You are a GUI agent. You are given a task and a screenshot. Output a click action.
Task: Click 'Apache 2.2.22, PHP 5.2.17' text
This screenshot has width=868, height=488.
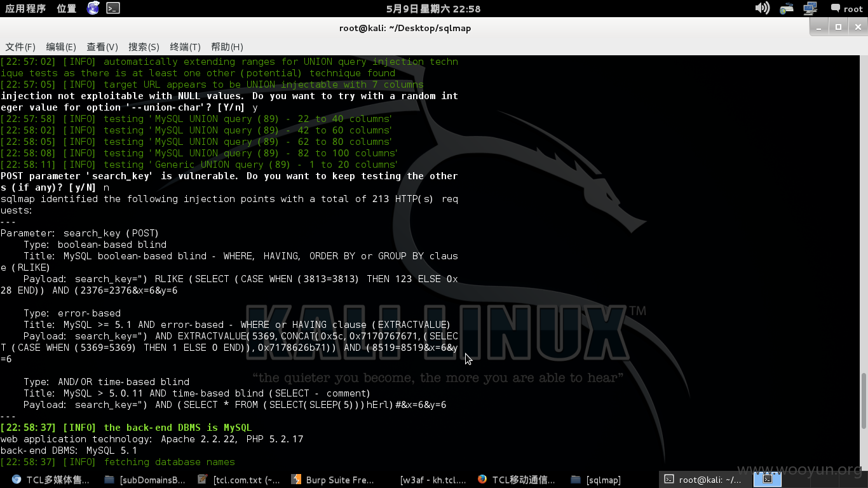point(232,439)
